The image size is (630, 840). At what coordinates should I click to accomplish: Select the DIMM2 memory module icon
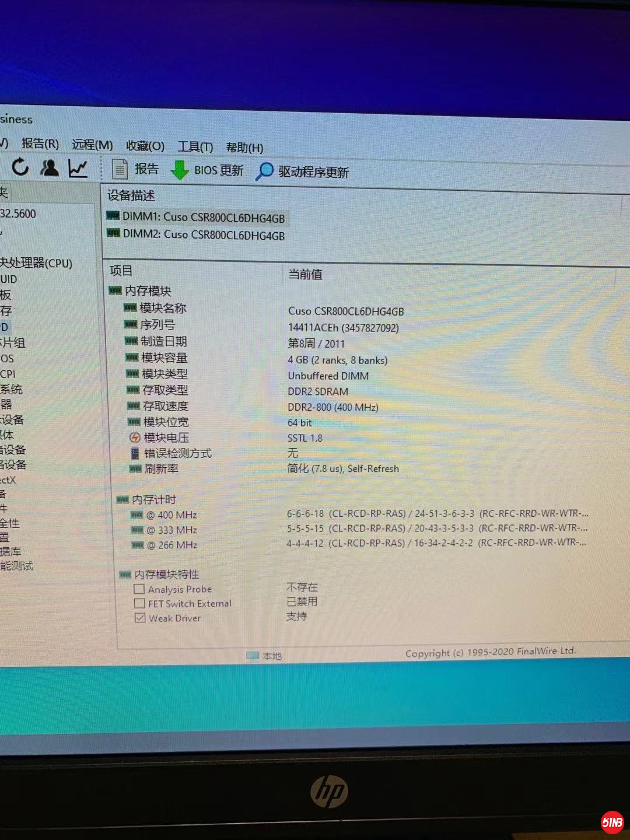point(114,233)
